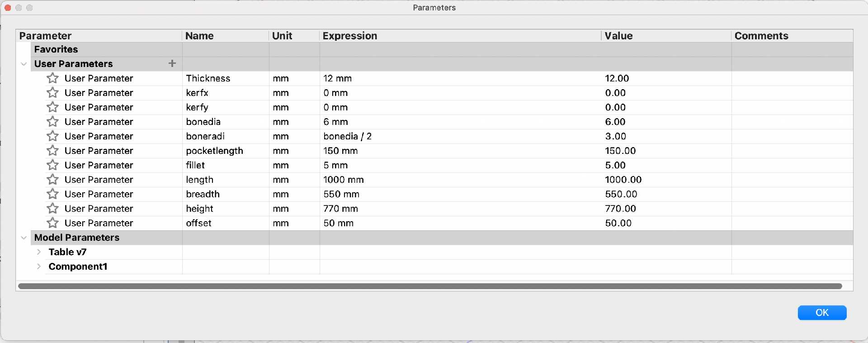Favorite the bonedia parameter star
This screenshot has height=343, width=868.
pyautogui.click(x=52, y=122)
